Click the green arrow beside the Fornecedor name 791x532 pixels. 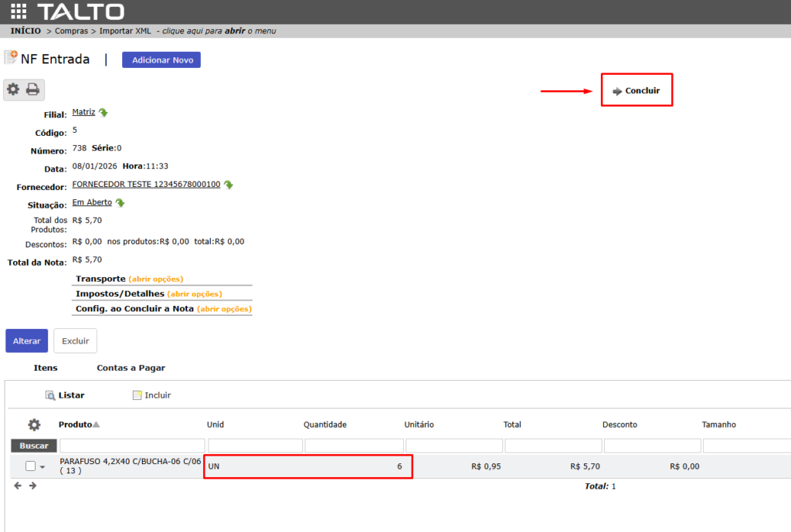(229, 185)
